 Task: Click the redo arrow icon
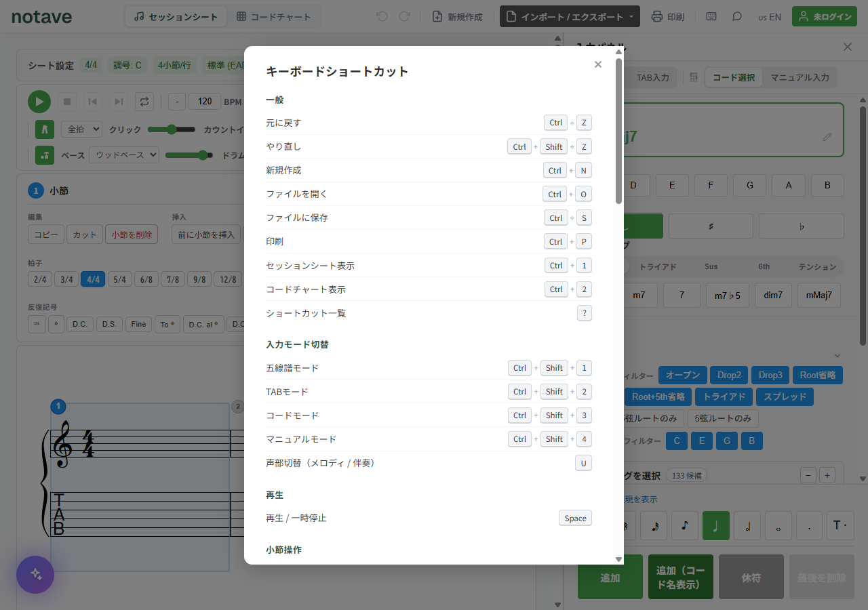405,16
